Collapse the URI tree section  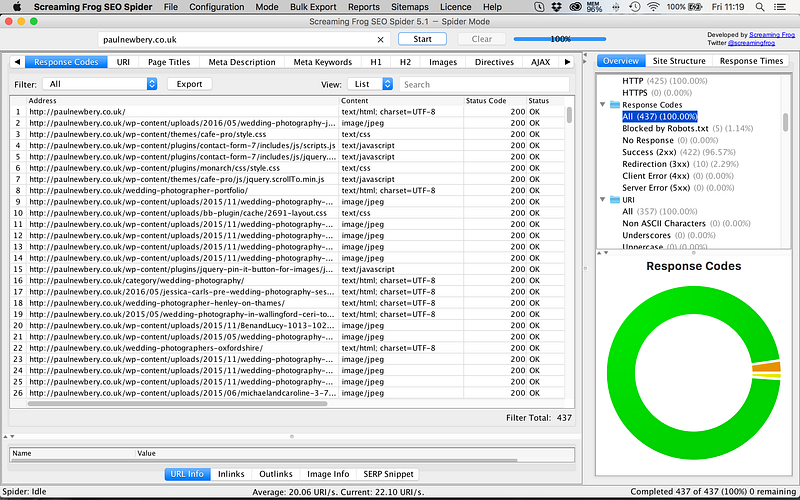pyautogui.click(x=603, y=199)
